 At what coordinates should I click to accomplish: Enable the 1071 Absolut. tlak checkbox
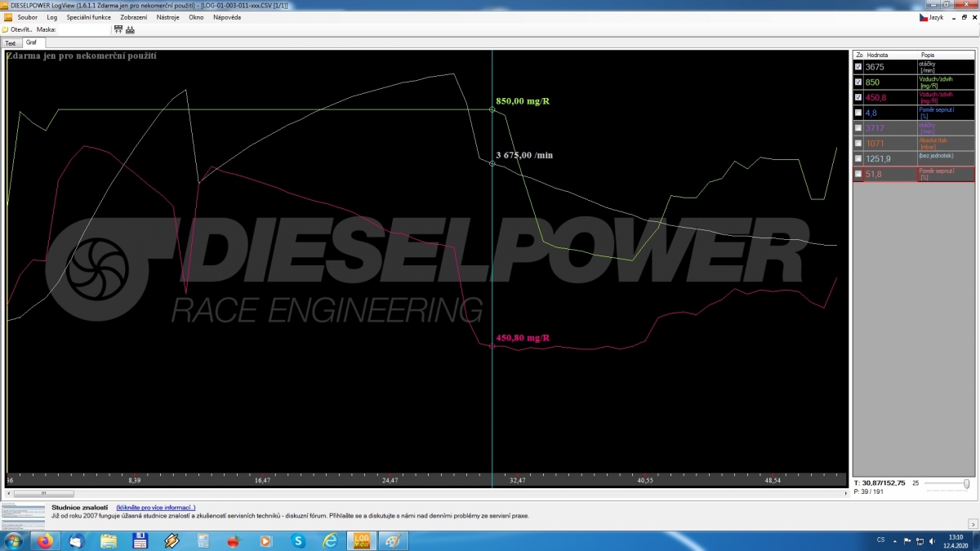[857, 143]
